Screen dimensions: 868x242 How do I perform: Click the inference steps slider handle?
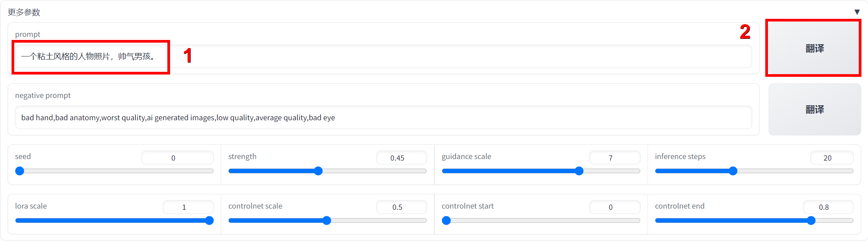tap(733, 171)
